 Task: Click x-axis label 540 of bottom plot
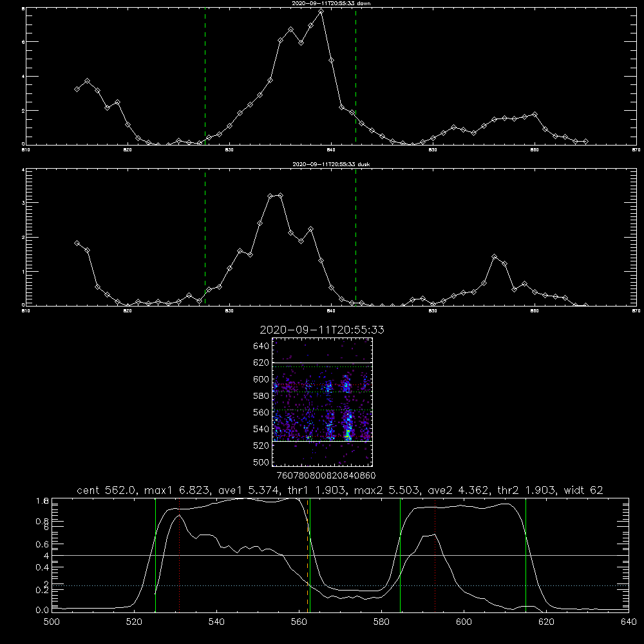tap(216, 622)
